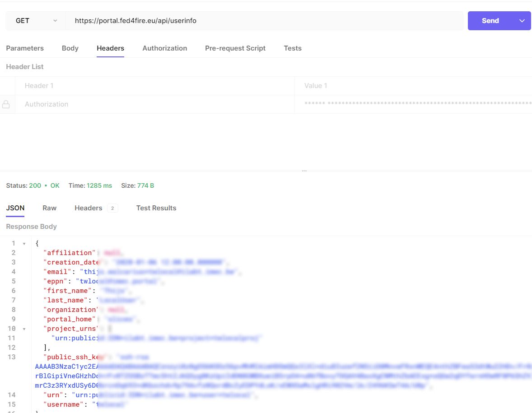532x413 pixels.
Task: Click the Response Body label
Action: (x=31, y=227)
